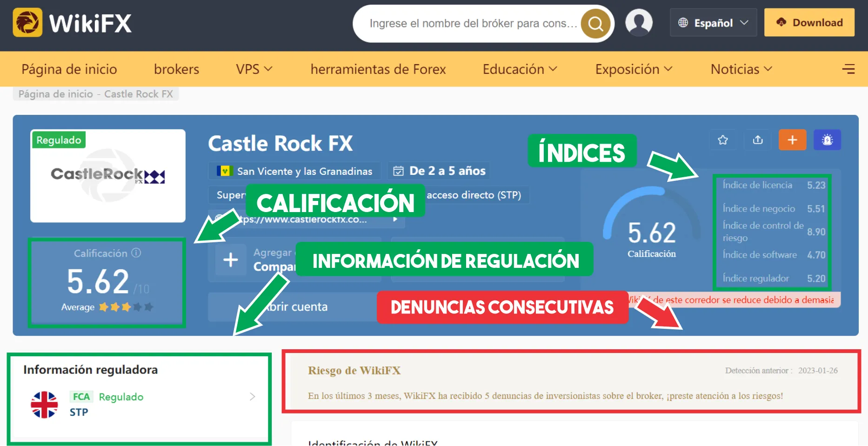
Task: Click the rating stars next to Average
Action: 126,307
